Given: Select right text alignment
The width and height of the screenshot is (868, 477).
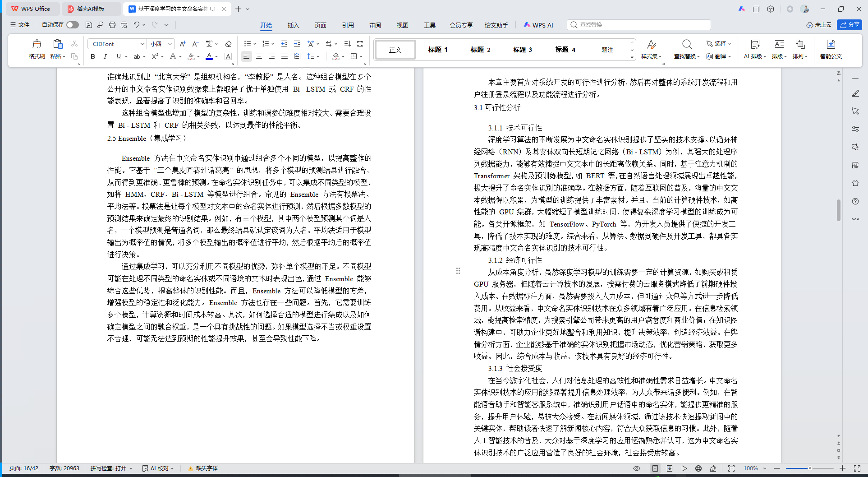Looking at the screenshot, I should [271, 56].
